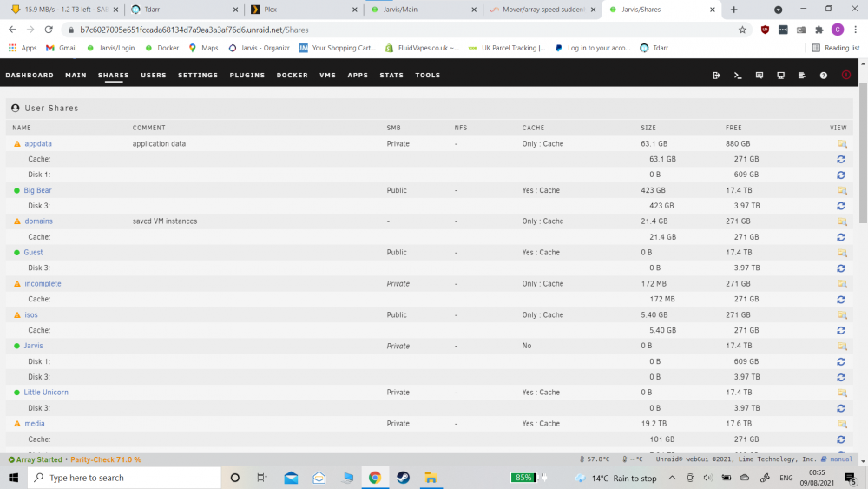
Task: Open the Chrome extensions puzzle icon
Action: pyautogui.click(x=819, y=30)
